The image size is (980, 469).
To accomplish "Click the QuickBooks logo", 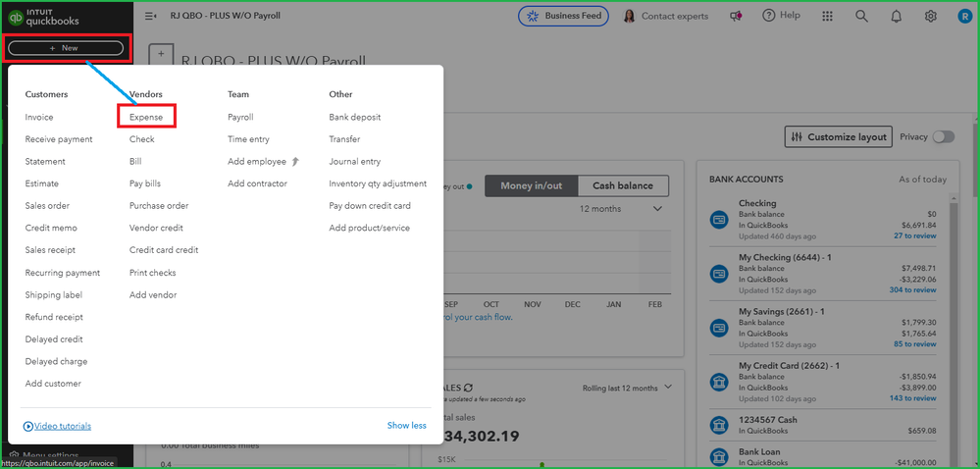I will 44,17.
